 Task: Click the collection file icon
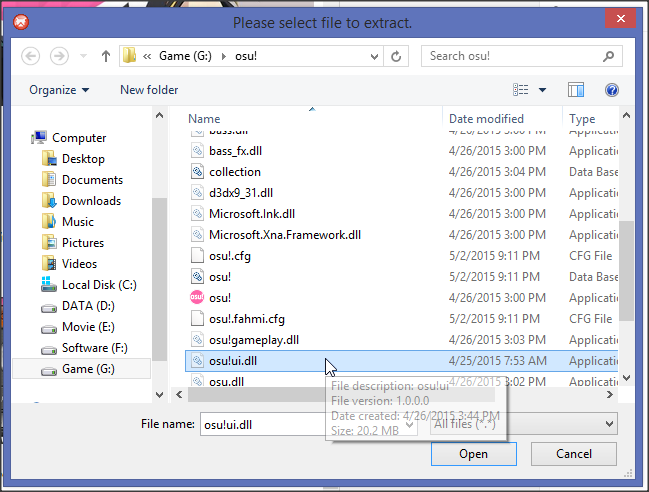(197, 171)
